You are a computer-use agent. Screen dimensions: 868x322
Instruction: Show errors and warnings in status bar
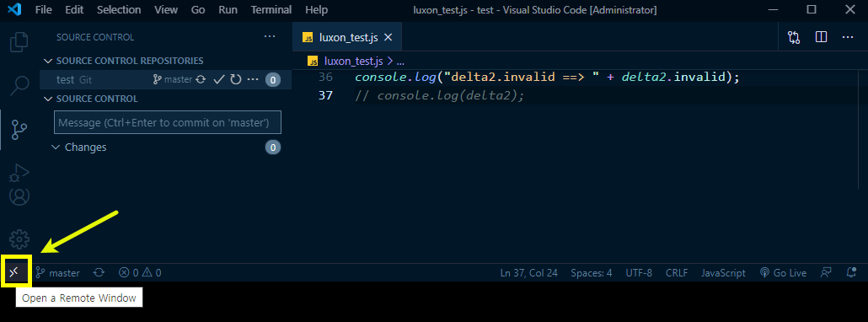(140, 273)
